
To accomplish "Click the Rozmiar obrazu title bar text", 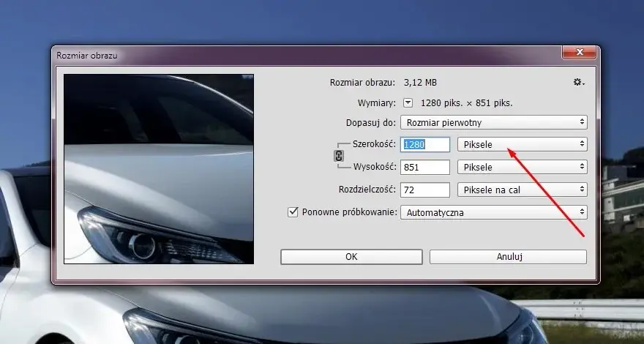I will 86,56.
